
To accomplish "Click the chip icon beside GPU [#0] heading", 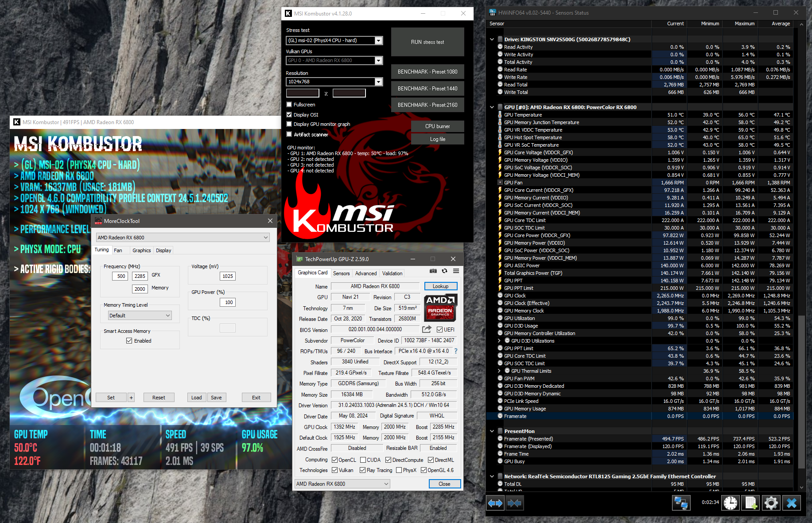I will coord(500,107).
